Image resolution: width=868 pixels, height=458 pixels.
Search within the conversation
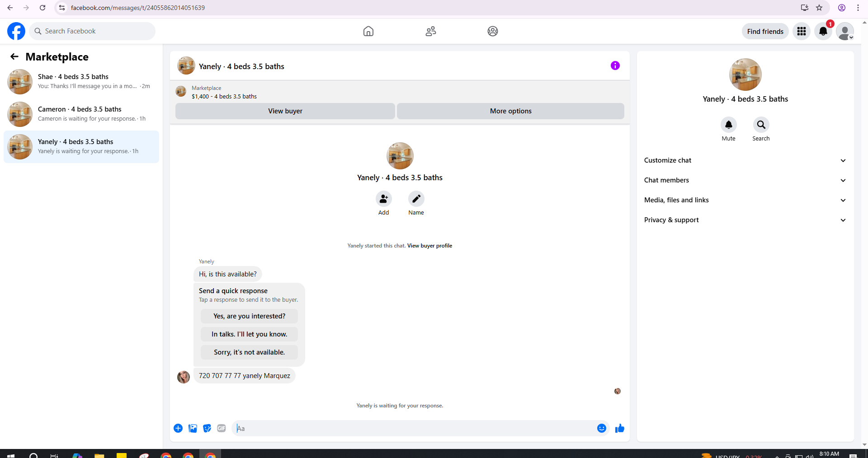pyautogui.click(x=761, y=125)
